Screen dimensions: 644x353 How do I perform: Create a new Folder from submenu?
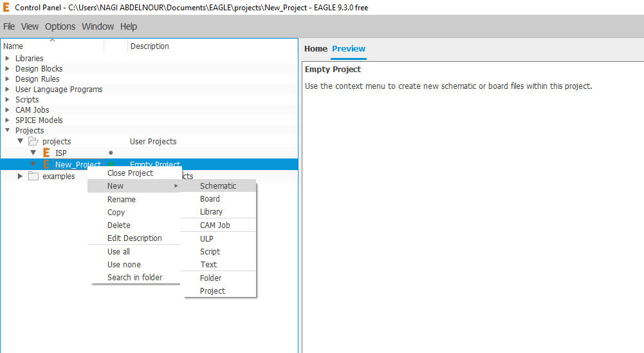[218, 278]
